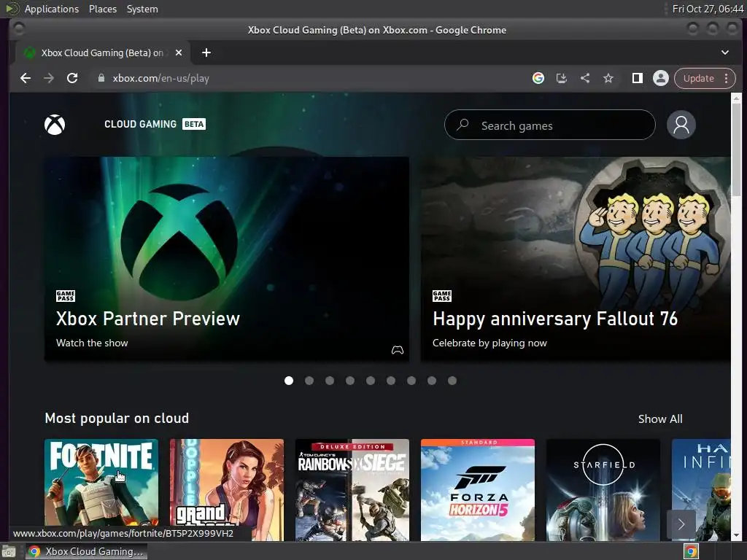Click the browser forward arrow
747x560 pixels.
coord(49,78)
